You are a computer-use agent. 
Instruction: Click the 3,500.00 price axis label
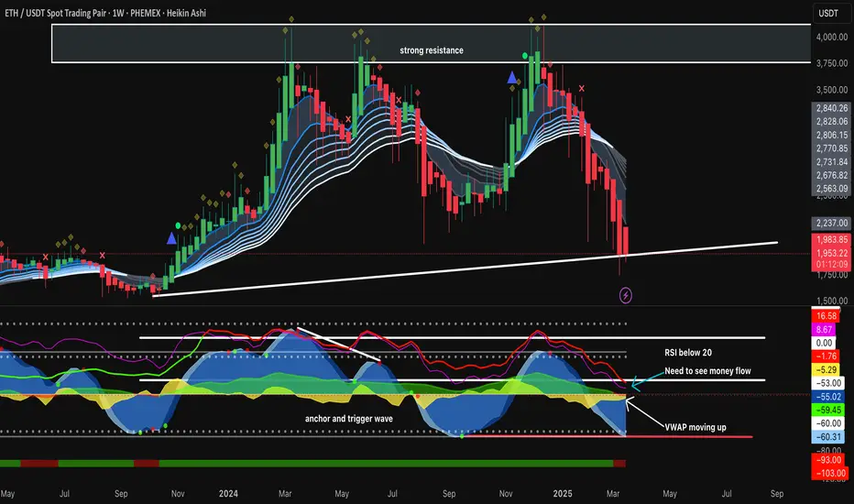click(832, 90)
